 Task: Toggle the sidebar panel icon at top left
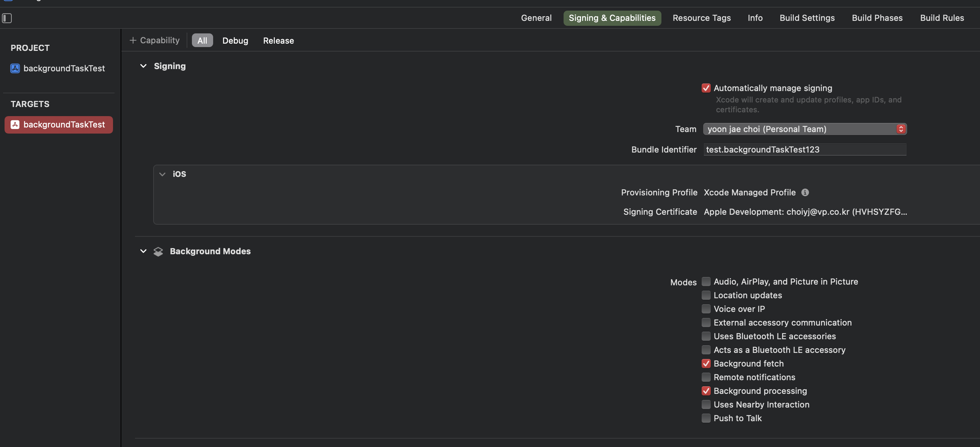7,18
